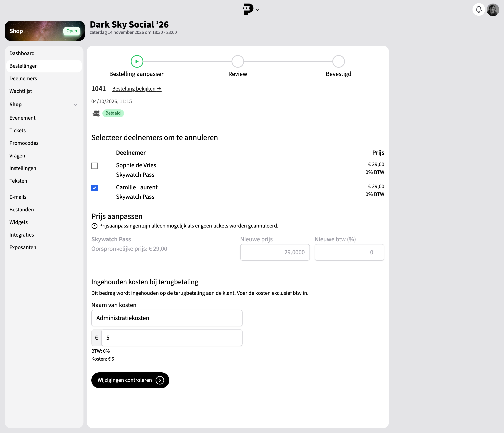Open Instellingen

coord(44,168)
